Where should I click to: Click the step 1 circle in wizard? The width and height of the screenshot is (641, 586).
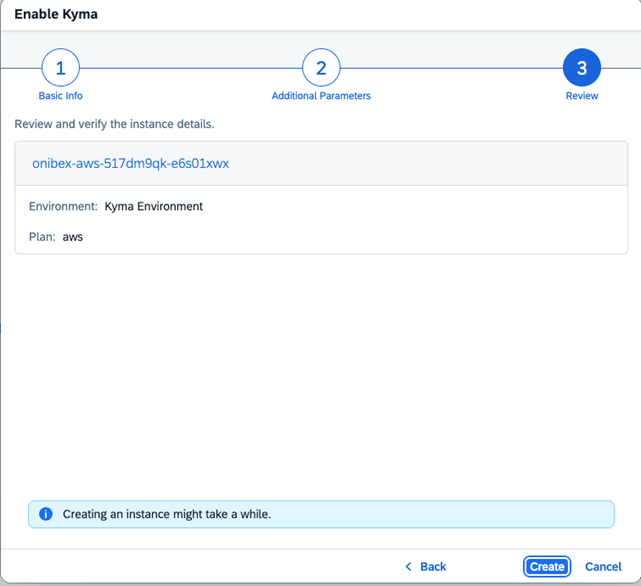click(60, 69)
